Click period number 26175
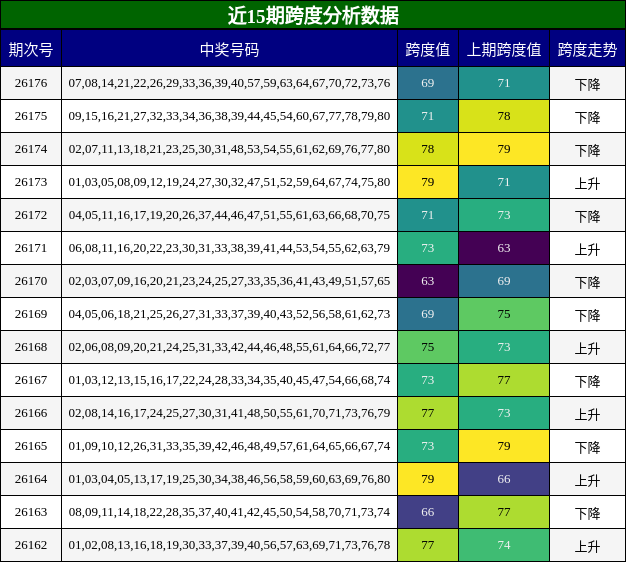The image size is (626, 562). point(31,116)
